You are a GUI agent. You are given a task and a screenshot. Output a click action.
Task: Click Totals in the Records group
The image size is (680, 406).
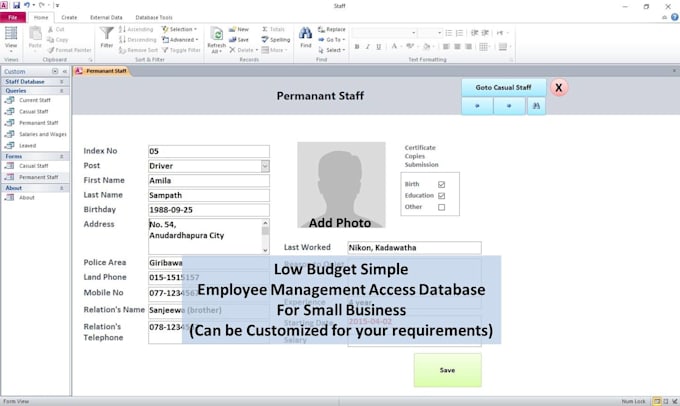pos(273,29)
